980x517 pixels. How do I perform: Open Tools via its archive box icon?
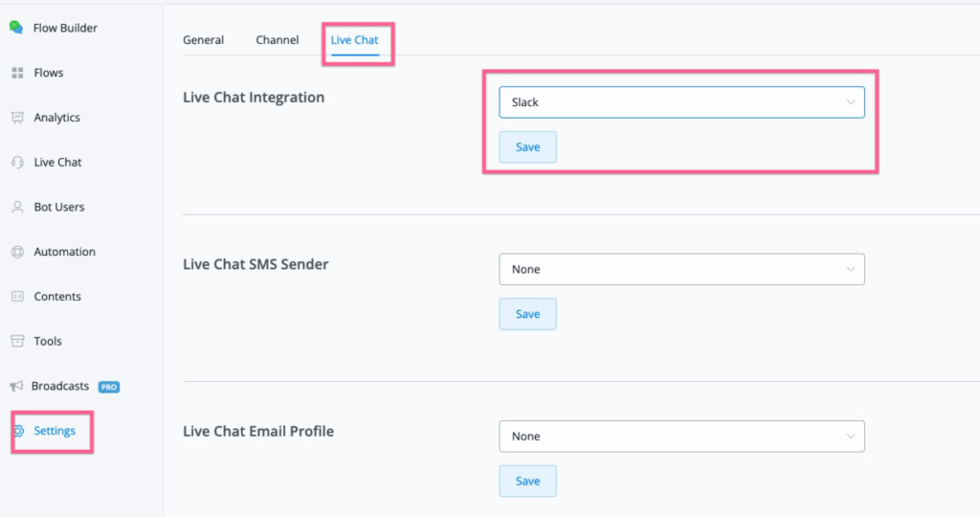point(17,341)
